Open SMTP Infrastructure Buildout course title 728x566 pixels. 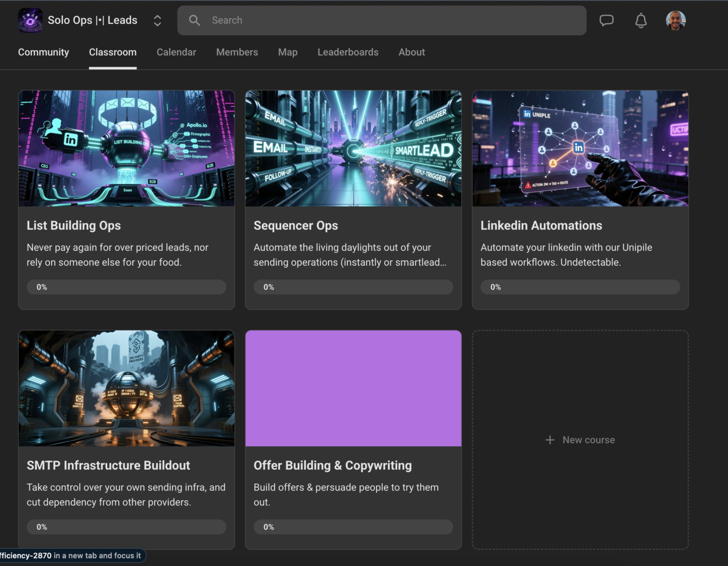(x=108, y=465)
